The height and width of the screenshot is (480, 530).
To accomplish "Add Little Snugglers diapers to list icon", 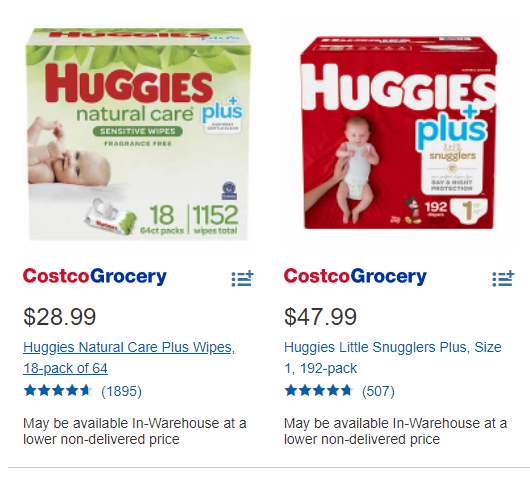I will tap(503, 279).
